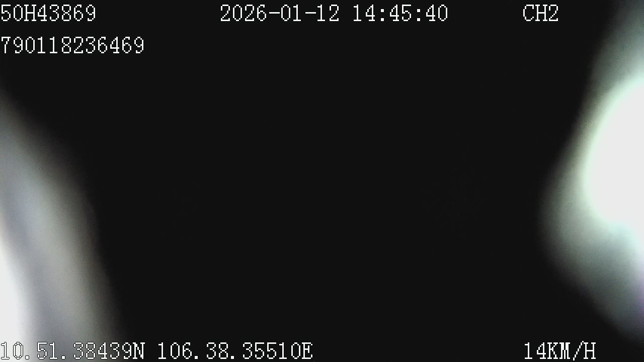This screenshot has height=362, width=644.
Task: Click the plate number 50H43869 overlay
Action: (x=48, y=13)
